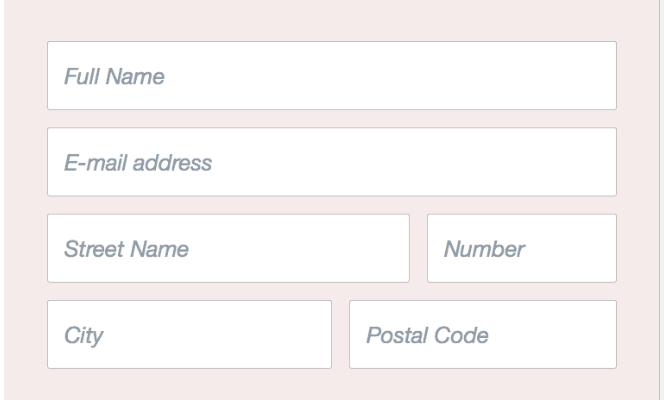The image size is (664, 400).
Task: Click the Postal Code field
Action: tap(482, 335)
